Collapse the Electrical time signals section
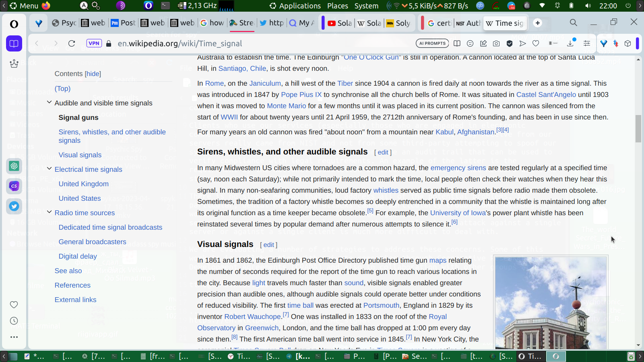 tap(49, 169)
